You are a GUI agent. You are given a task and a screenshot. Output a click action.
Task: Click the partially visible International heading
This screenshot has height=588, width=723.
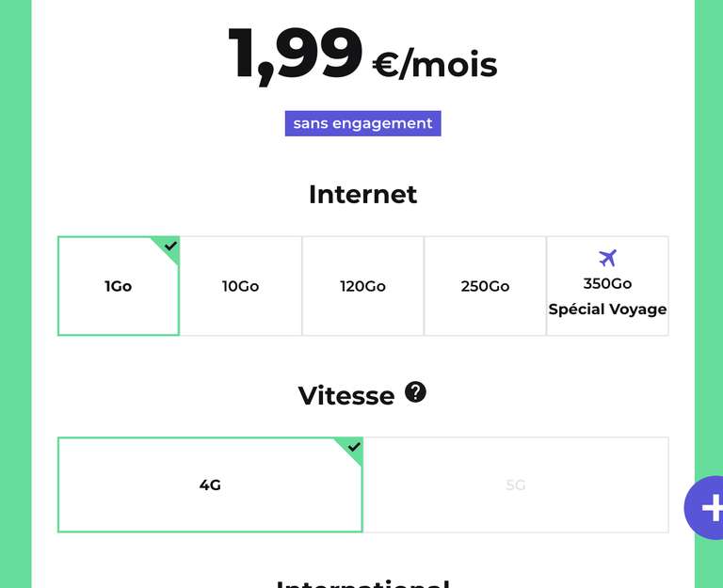coord(362,582)
